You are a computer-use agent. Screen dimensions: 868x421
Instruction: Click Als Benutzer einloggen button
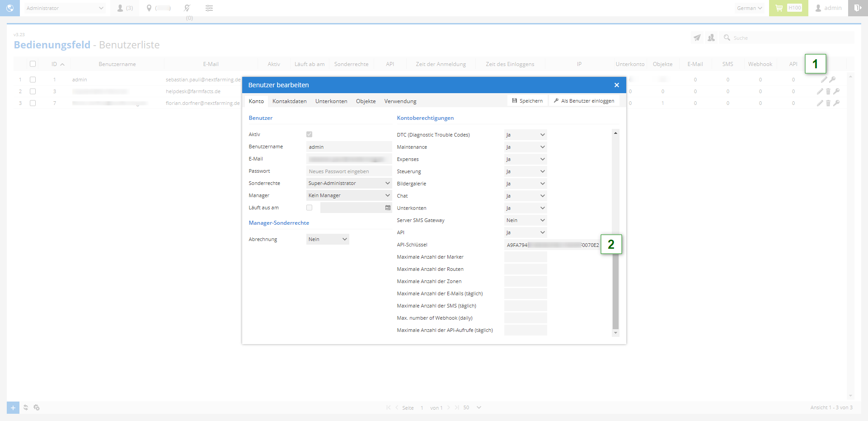(x=584, y=101)
